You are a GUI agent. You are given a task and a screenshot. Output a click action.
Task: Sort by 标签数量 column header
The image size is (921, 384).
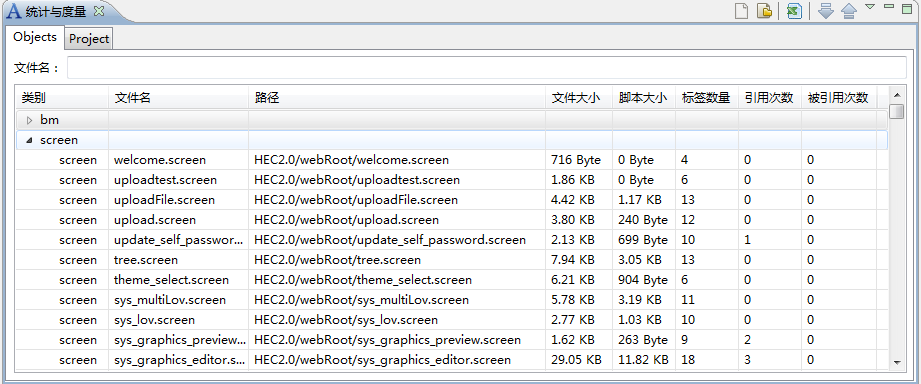coord(707,97)
